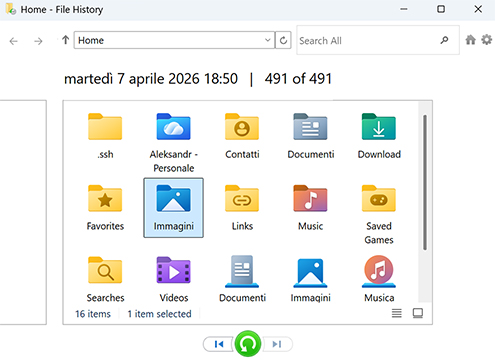Switch to details list view
The width and height of the screenshot is (495, 360).
click(x=397, y=313)
